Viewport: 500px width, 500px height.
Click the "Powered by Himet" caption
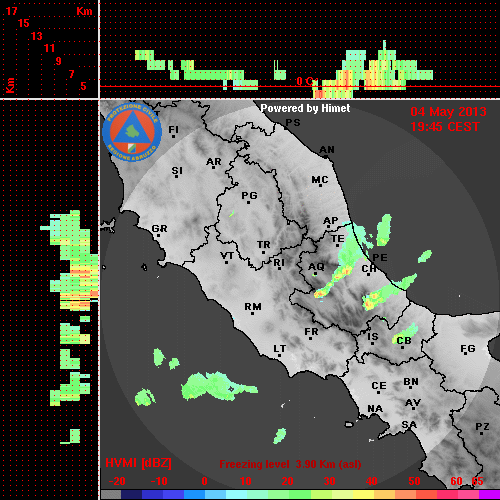point(305,108)
